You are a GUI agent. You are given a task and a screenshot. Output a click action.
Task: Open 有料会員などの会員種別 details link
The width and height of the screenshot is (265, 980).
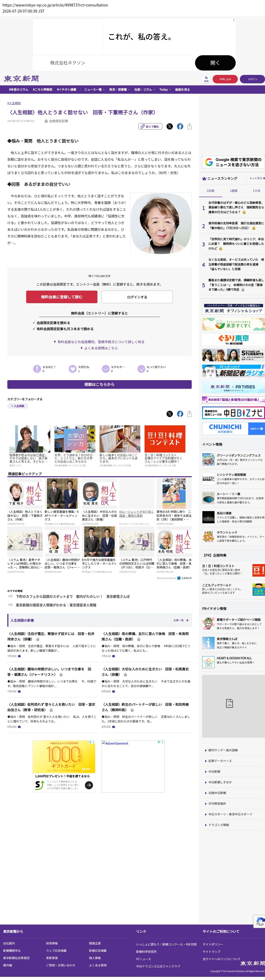99,342
